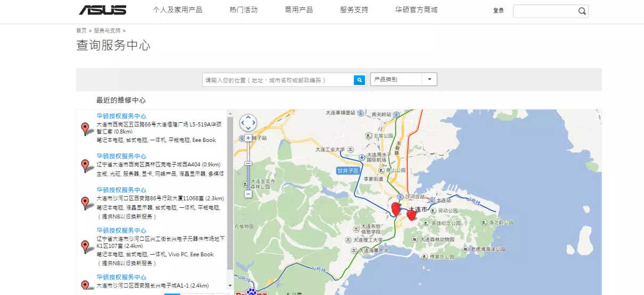The height and width of the screenshot is (295, 644).
Task: Click the left red marker cluster on map
Action: pyautogui.click(x=396, y=209)
